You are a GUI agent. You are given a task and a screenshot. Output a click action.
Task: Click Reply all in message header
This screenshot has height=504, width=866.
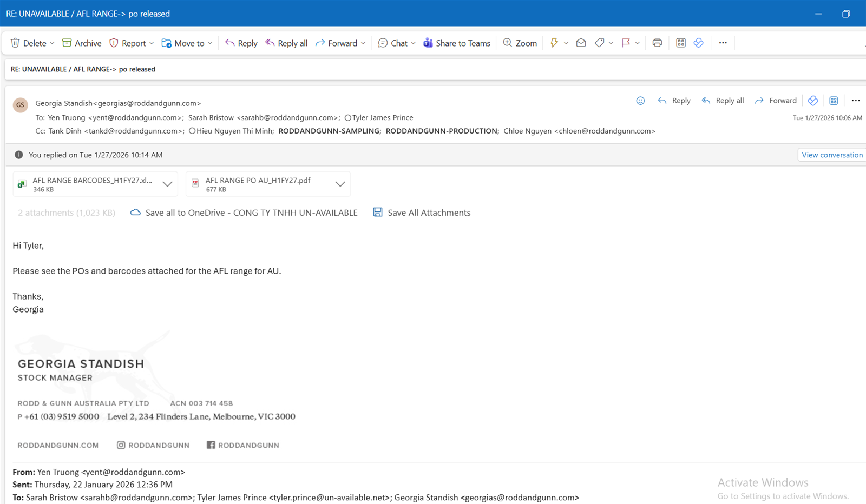(723, 101)
